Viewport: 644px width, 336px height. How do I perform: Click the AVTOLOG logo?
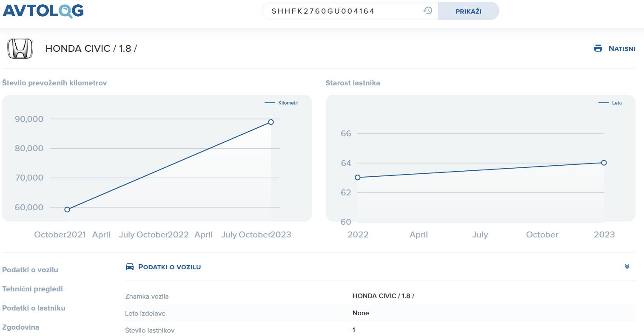[x=43, y=11]
